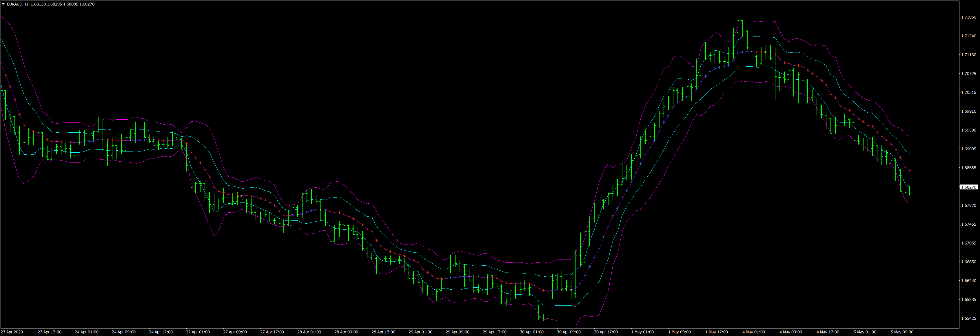Screen dimensions: 980x336
Task: Click the OHLC values 1.68138 1.68295 1.68085 1.68270
Action: (62, 4)
